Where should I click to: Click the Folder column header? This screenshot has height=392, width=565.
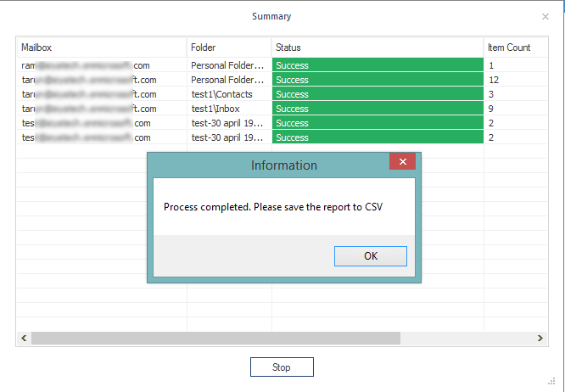229,48
